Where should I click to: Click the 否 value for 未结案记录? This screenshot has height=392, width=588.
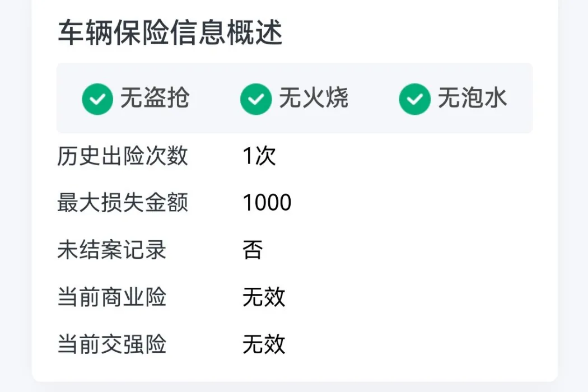coord(253,250)
